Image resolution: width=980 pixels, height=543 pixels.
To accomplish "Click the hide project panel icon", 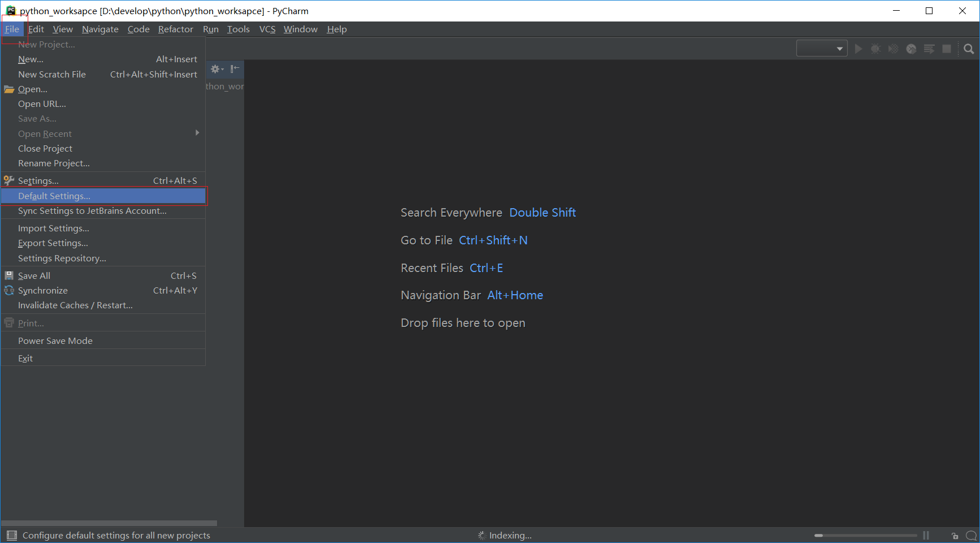I will pos(235,69).
